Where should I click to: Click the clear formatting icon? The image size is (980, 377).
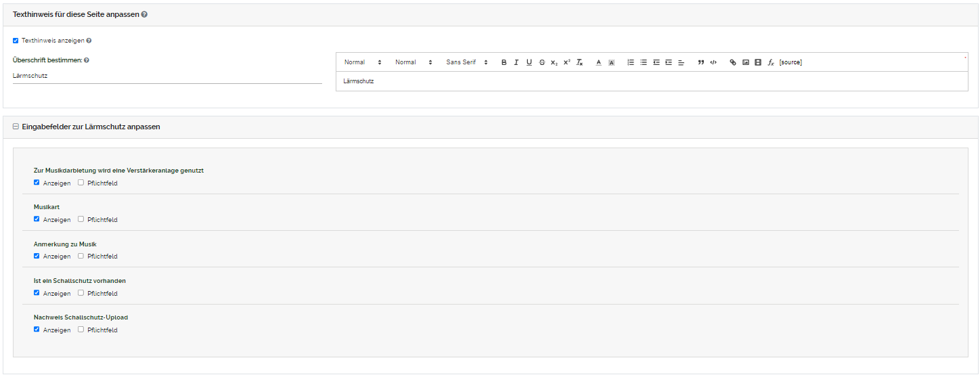click(x=579, y=62)
